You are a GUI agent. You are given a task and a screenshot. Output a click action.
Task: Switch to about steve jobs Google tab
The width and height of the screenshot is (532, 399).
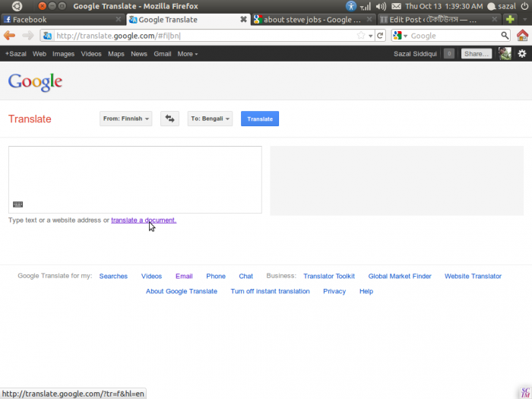(x=312, y=20)
